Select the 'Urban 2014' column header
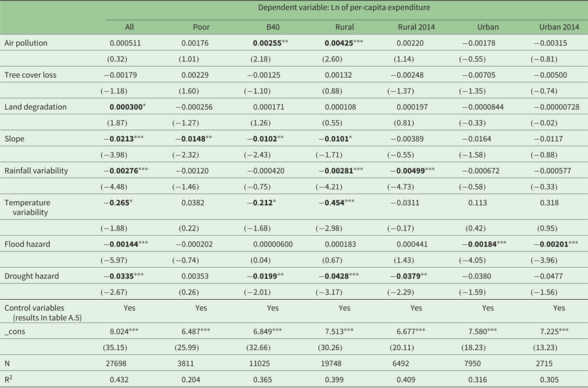The image size is (588, 388). (x=559, y=27)
